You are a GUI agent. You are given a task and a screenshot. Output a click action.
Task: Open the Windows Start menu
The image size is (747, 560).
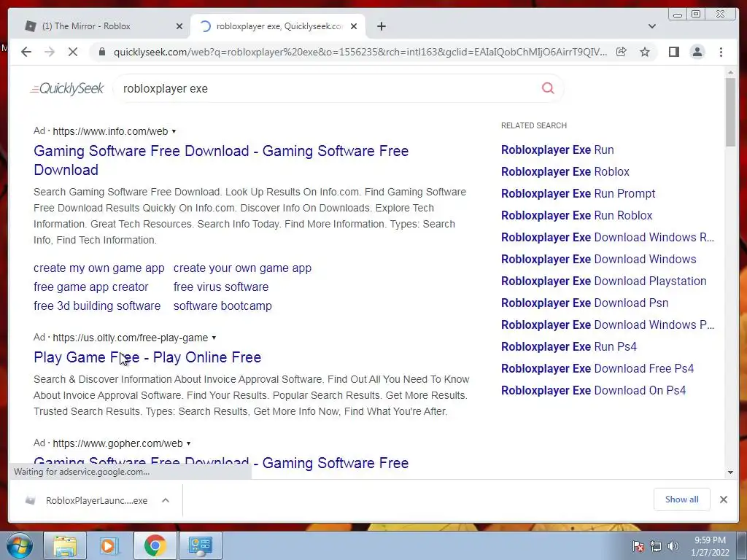coord(20,545)
